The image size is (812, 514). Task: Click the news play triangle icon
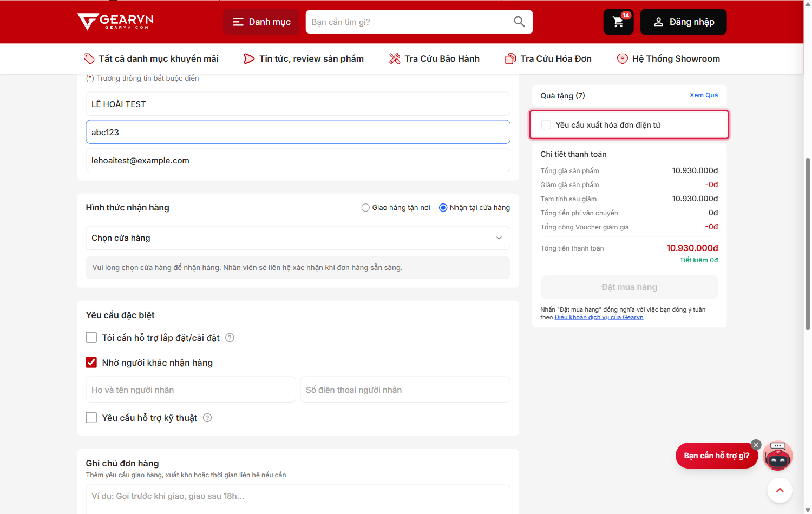[x=249, y=58]
